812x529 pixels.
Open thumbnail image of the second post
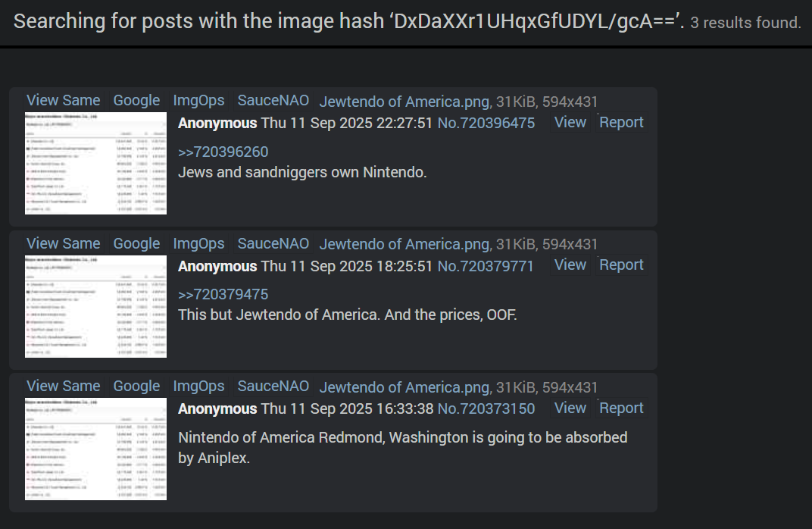tap(95, 306)
